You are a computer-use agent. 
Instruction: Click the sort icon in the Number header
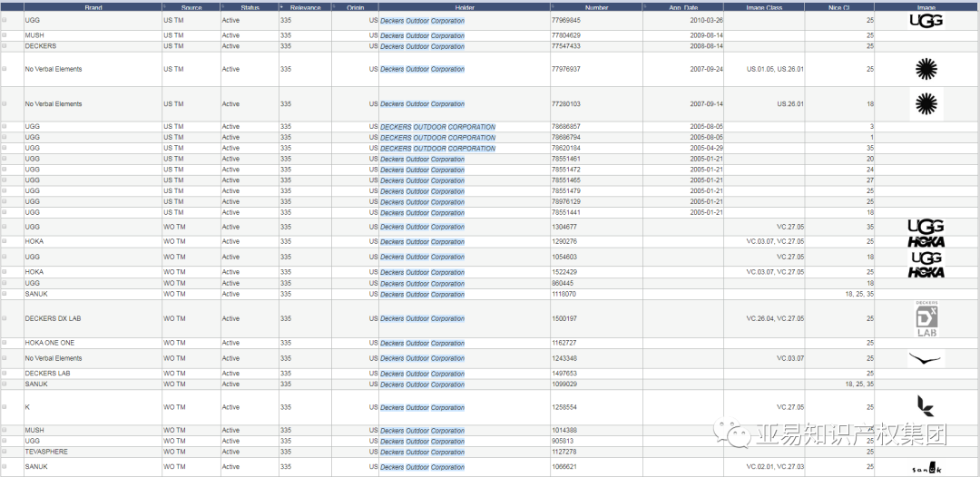(x=554, y=7)
